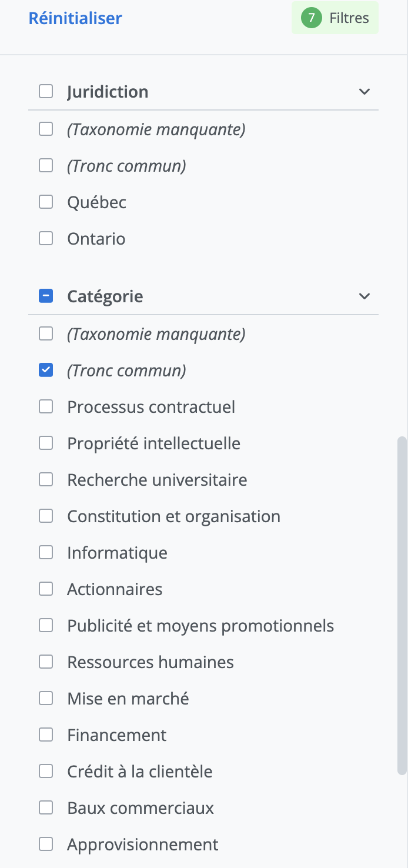
Task: Uncheck Tronc commun under Catégorie
Action: click(x=46, y=370)
